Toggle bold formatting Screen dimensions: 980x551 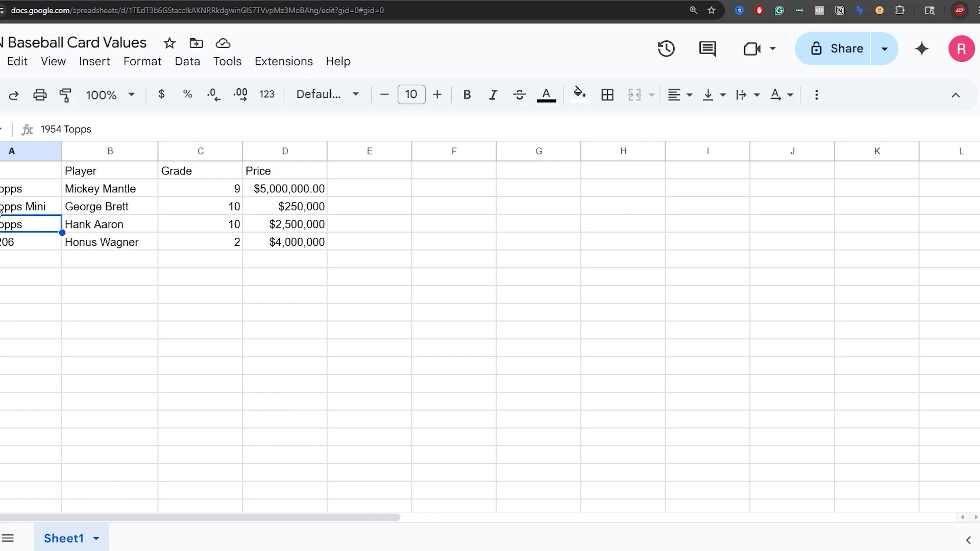point(467,95)
